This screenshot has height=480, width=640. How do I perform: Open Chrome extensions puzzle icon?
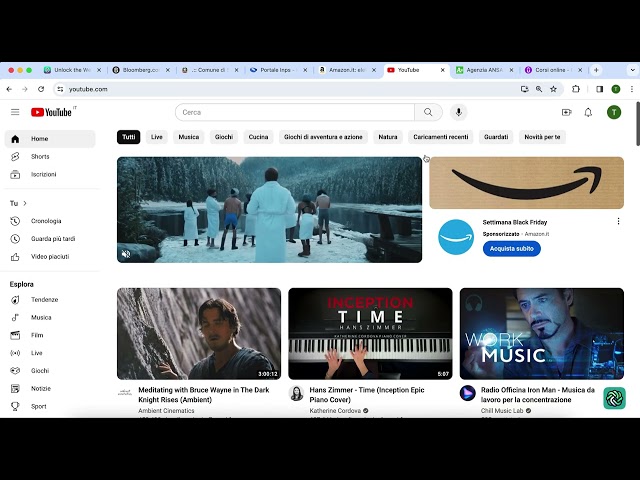[576, 89]
